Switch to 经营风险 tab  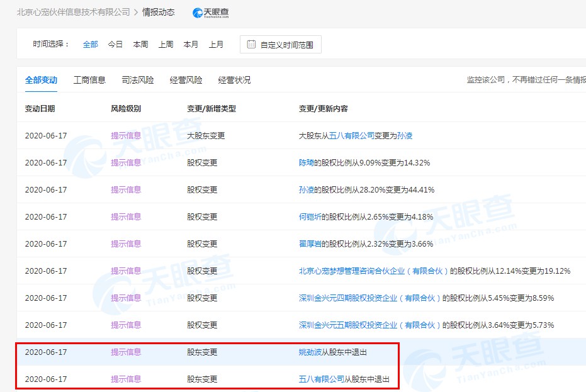[x=186, y=80]
